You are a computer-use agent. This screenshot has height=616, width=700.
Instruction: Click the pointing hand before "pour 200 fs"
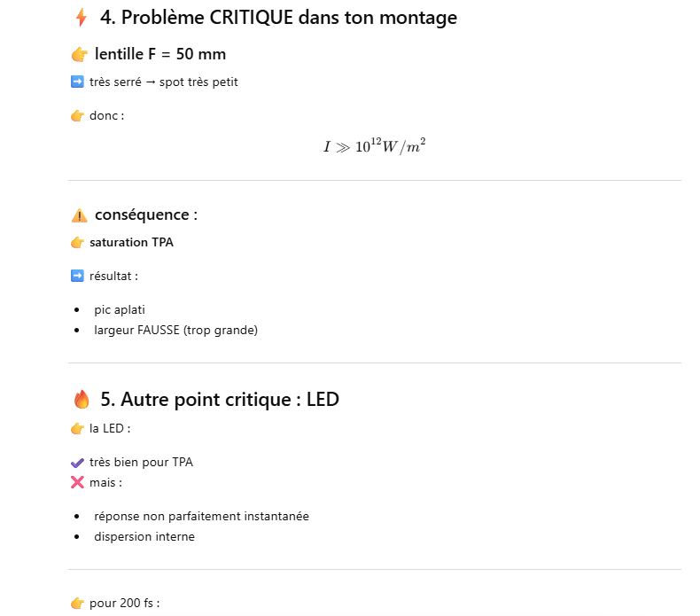click(77, 604)
